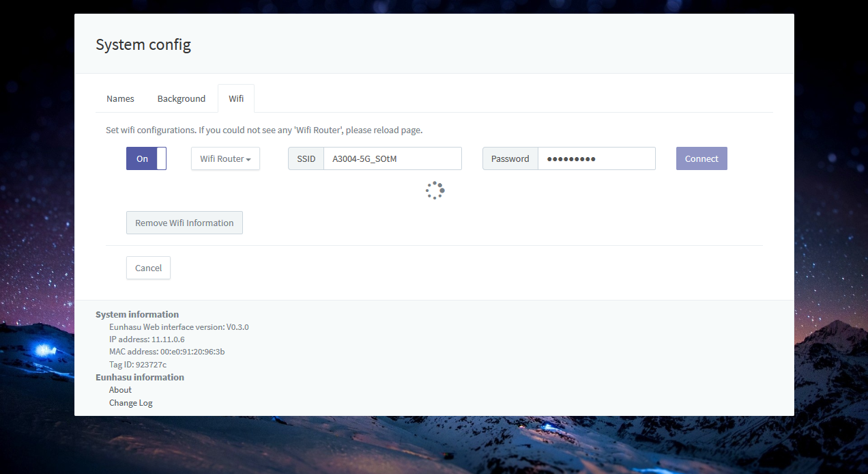Select the Wifi tab
The width and height of the screenshot is (868, 474).
(236, 98)
